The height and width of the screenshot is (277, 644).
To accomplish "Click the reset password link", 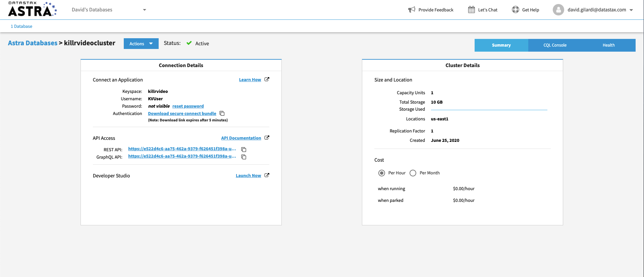I will pos(188,106).
